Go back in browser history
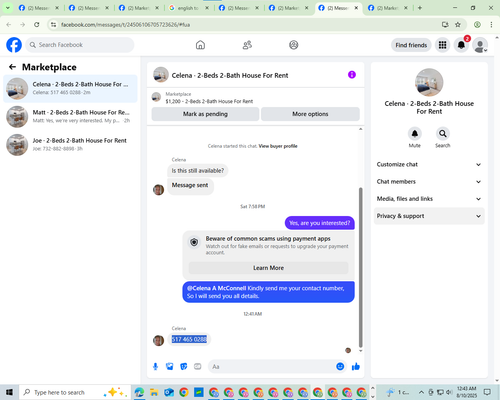The width and height of the screenshot is (500, 400). (9, 25)
